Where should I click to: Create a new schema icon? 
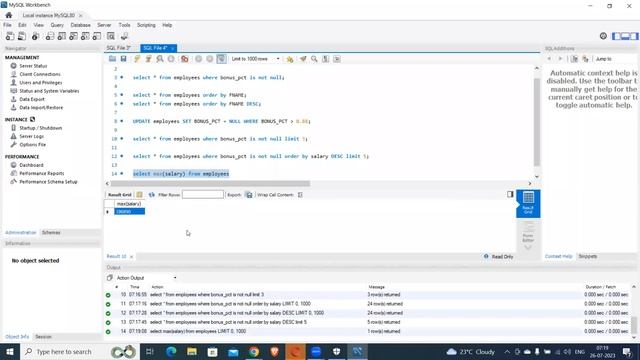(x=50, y=36)
